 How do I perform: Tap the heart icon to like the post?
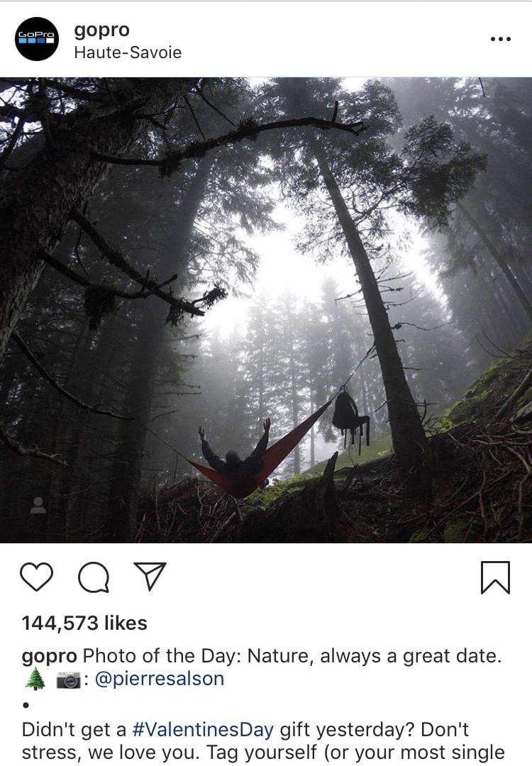(x=37, y=577)
